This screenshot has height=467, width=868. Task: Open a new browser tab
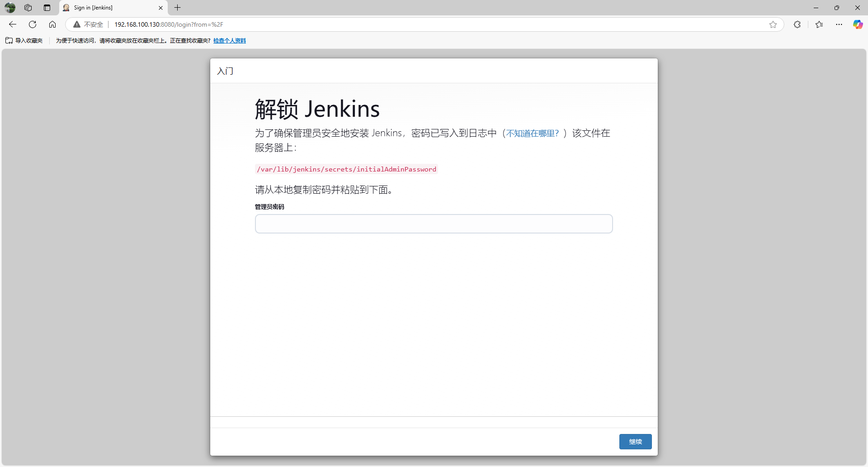(178, 8)
